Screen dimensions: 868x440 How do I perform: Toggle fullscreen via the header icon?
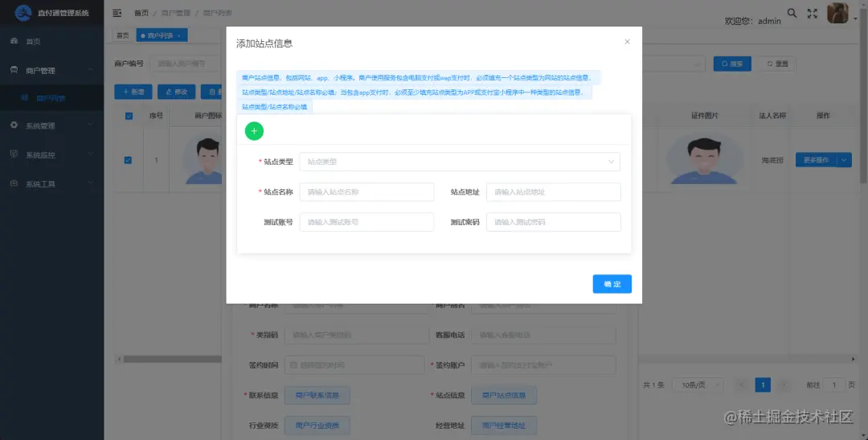pos(812,14)
